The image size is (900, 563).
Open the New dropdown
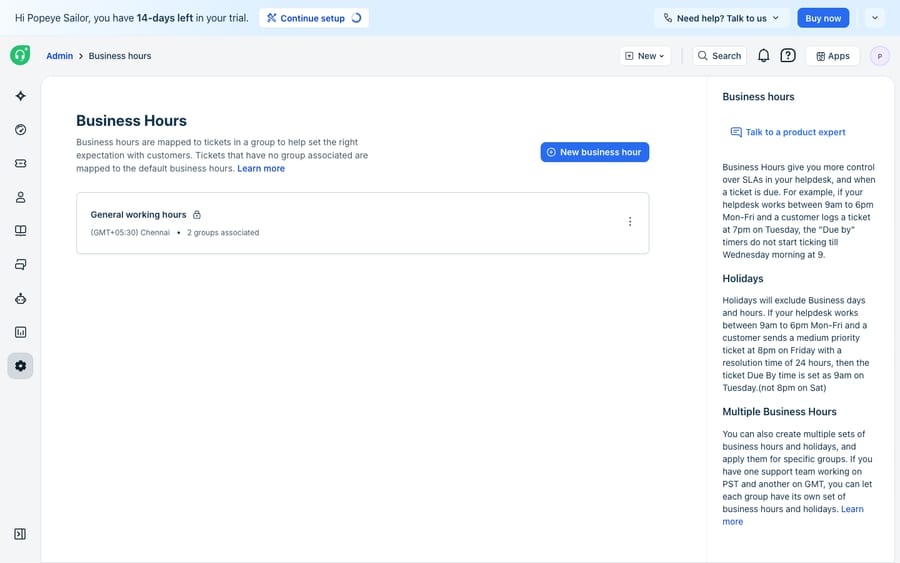(x=645, y=56)
